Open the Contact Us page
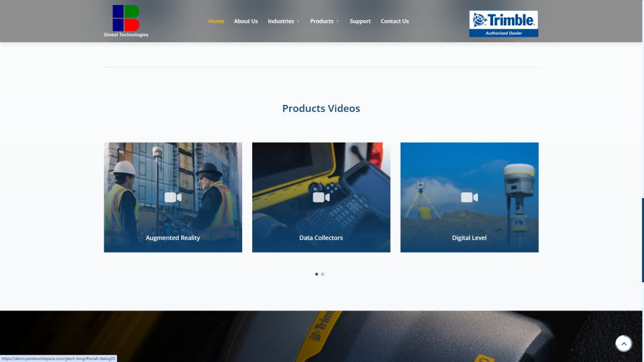The height and width of the screenshot is (362, 644). pos(394,21)
